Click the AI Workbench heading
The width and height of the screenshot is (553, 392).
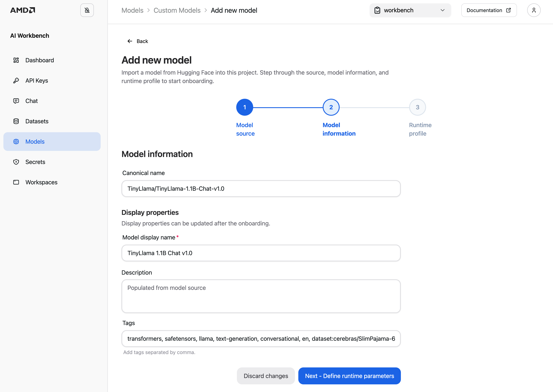(30, 35)
